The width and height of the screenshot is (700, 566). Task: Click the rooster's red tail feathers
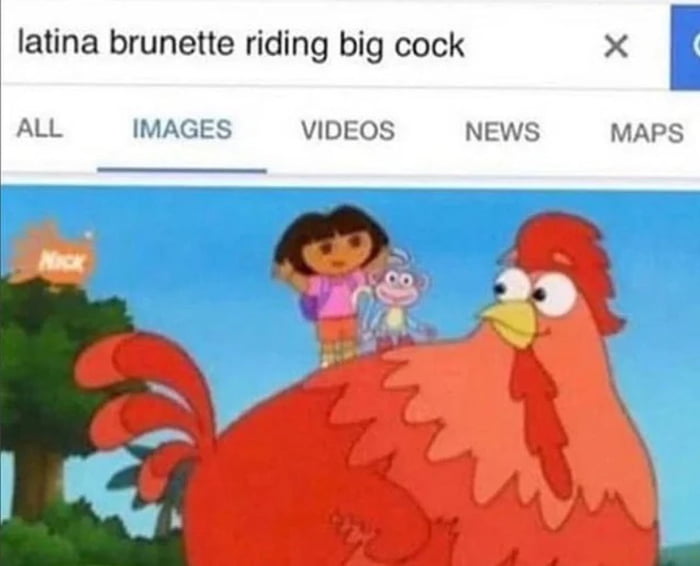pyautogui.click(x=143, y=402)
